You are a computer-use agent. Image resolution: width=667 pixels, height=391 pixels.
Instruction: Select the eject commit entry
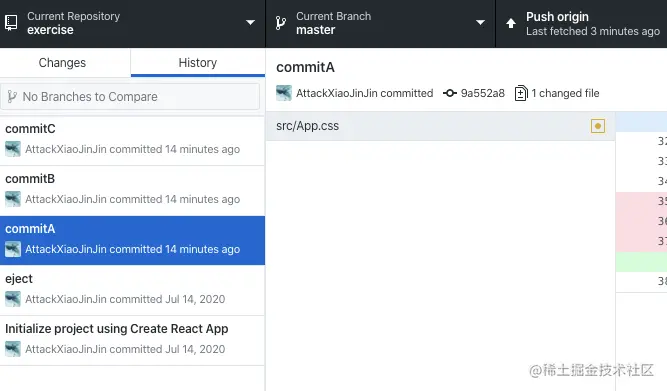coord(132,291)
